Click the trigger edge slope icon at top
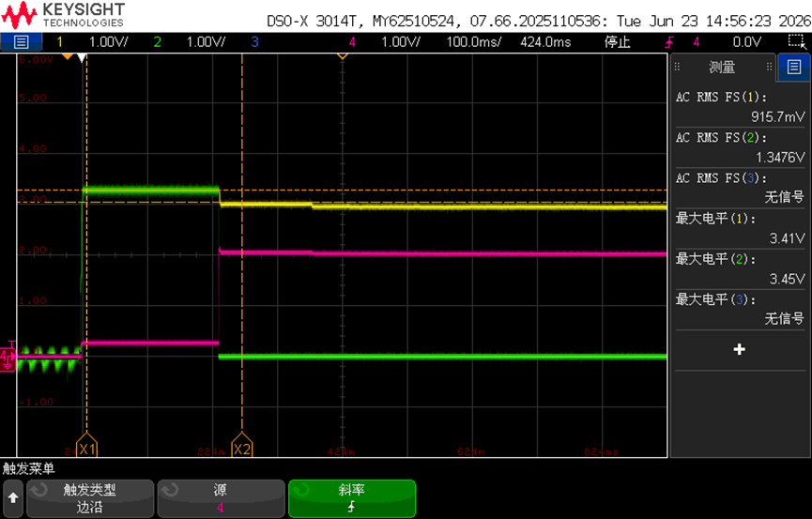This screenshot has width=812, height=519. [669, 42]
